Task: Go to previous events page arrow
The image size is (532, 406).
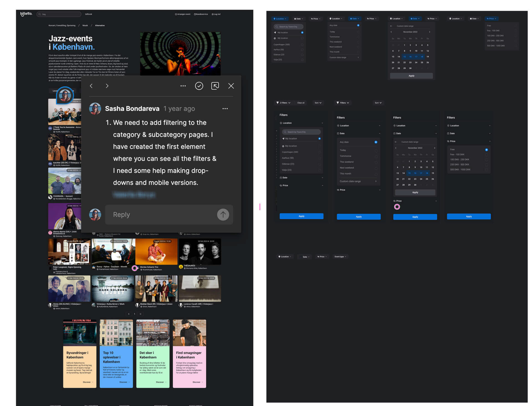Action: (129, 314)
